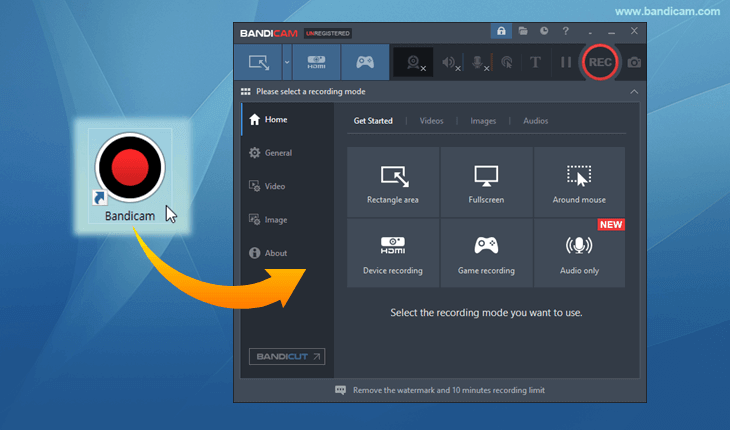This screenshot has width=730, height=430.
Task: Switch to the Videos tab
Action: point(432,121)
